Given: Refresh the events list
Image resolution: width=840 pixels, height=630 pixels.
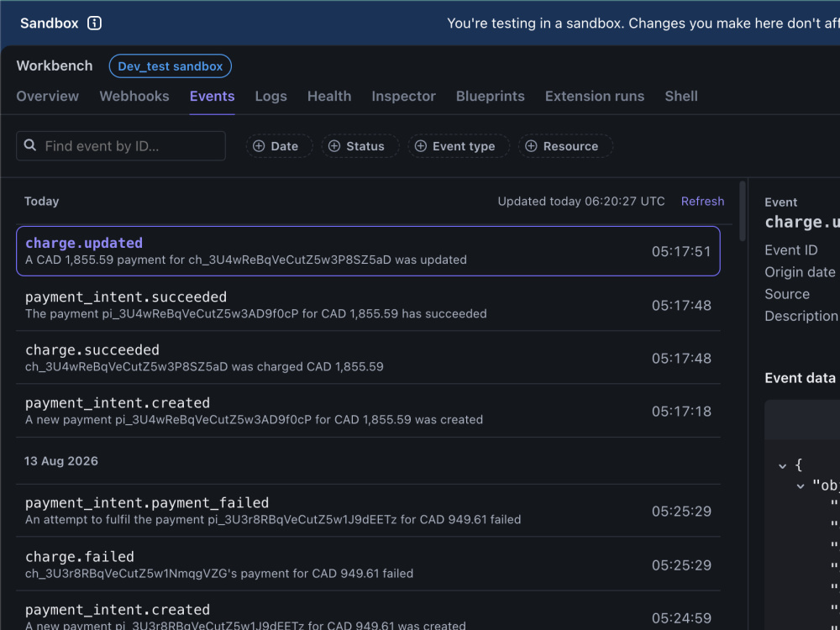Looking at the screenshot, I should 702,201.
